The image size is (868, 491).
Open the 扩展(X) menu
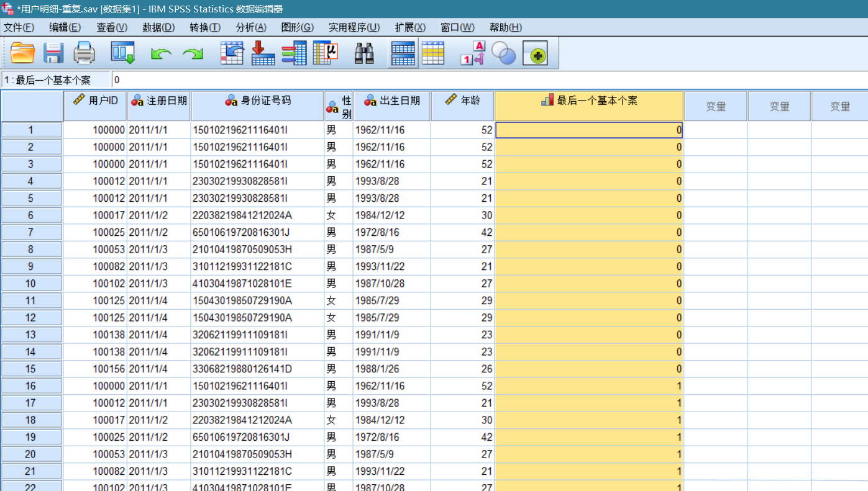pos(410,27)
